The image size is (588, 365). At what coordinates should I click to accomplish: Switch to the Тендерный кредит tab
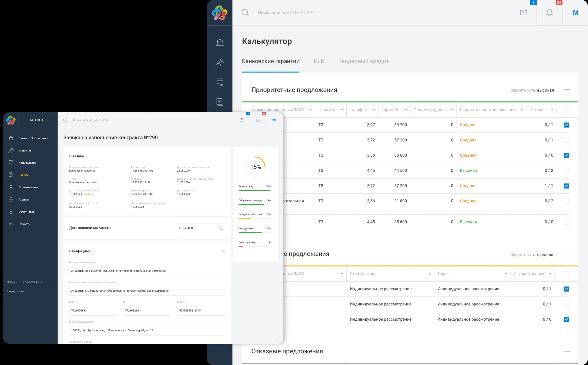[363, 61]
